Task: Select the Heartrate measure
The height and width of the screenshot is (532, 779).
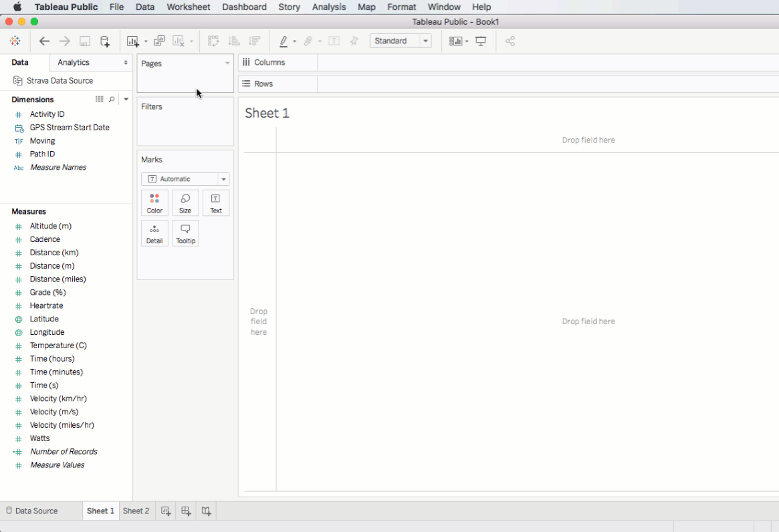Action: [46, 306]
